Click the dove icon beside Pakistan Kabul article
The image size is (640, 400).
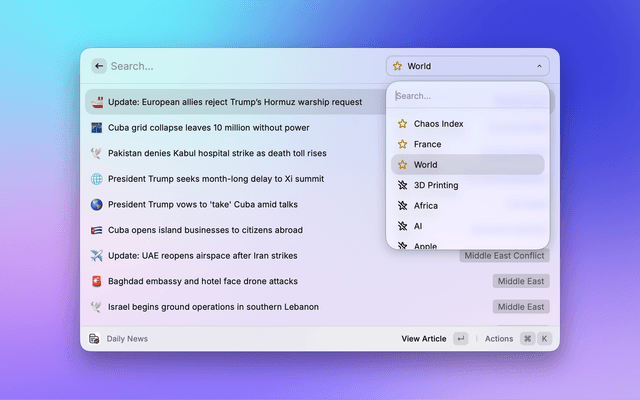point(97,153)
